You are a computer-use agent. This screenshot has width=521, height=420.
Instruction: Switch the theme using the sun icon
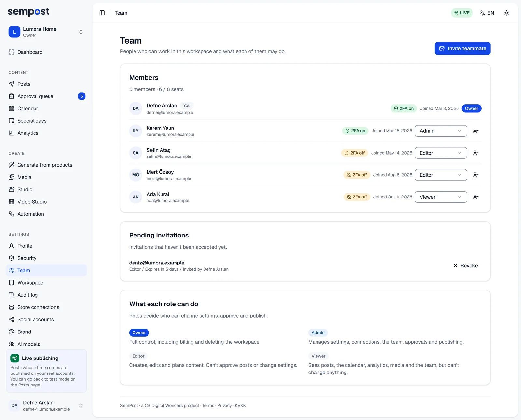click(x=506, y=13)
